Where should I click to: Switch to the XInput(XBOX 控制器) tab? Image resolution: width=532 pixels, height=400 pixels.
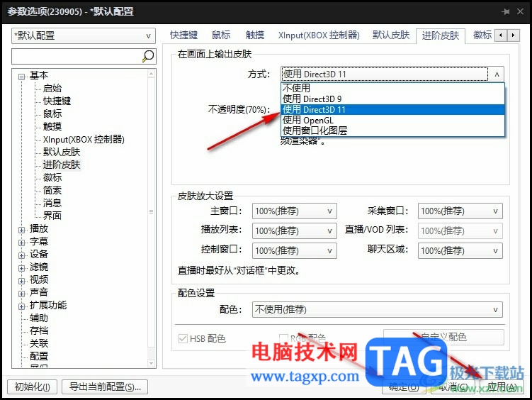point(319,35)
